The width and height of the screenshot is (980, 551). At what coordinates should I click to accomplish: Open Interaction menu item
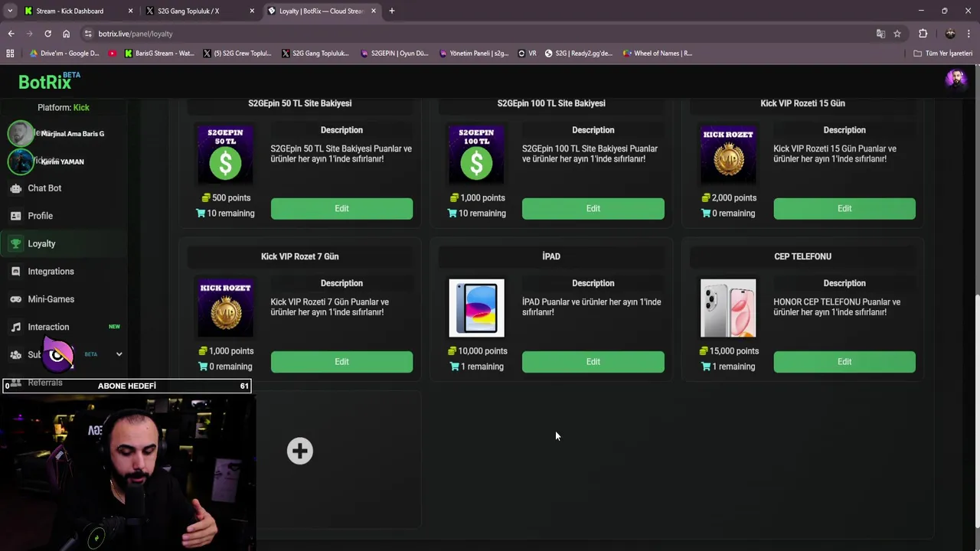click(x=48, y=327)
